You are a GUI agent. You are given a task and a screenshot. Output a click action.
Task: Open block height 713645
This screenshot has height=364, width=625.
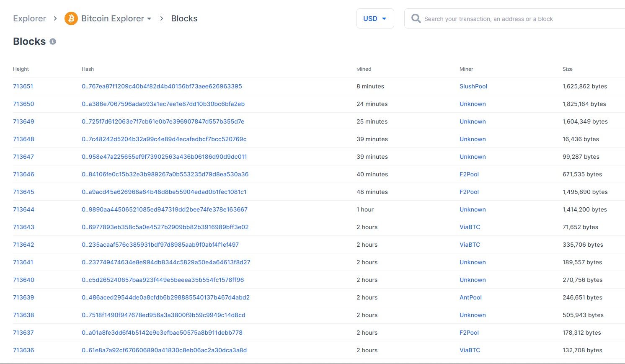[x=23, y=192]
